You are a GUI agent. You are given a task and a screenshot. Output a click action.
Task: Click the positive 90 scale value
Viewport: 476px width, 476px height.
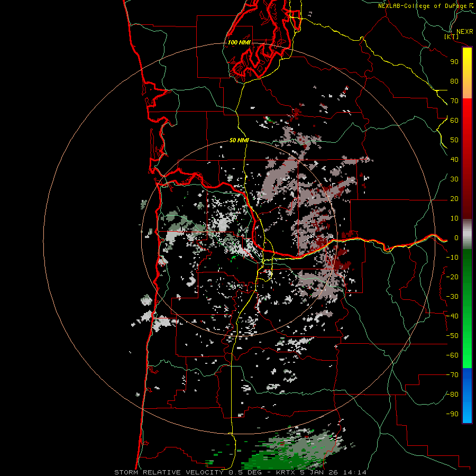tap(454, 62)
